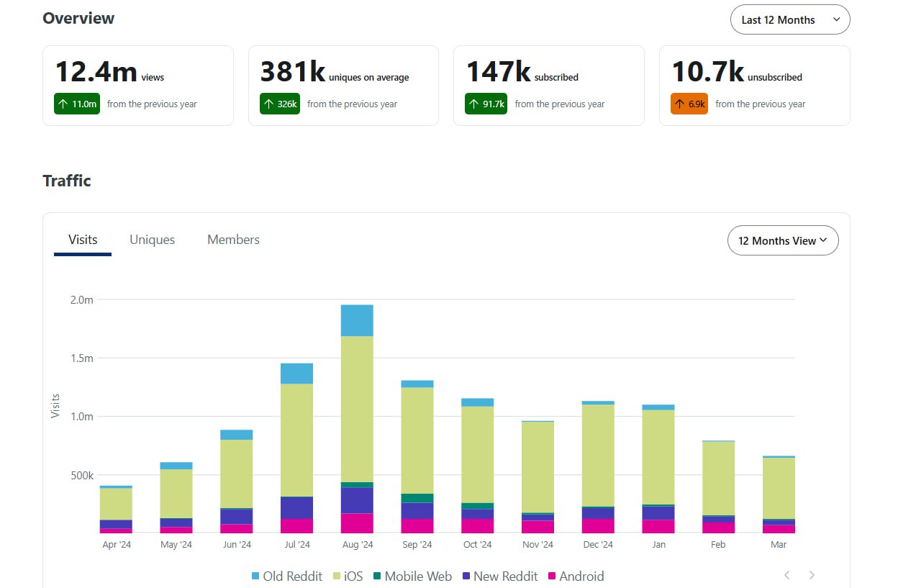
Task: Click the next chart page arrow
Action: click(x=812, y=575)
